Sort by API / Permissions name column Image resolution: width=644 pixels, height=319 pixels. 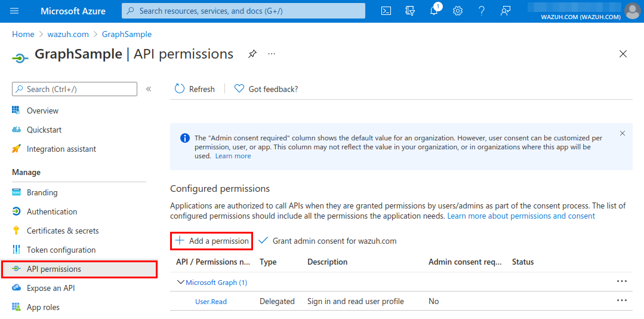pyautogui.click(x=212, y=262)
